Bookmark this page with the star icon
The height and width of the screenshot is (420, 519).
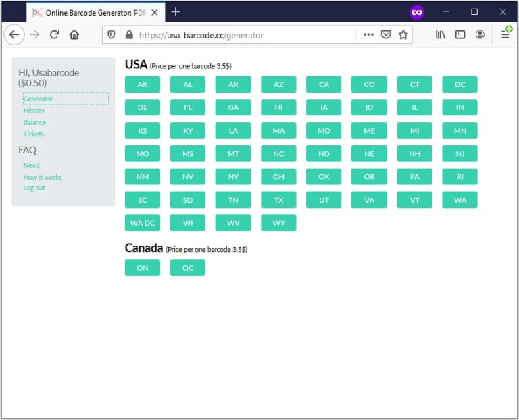pyautogui.click(x=403, y=35)
